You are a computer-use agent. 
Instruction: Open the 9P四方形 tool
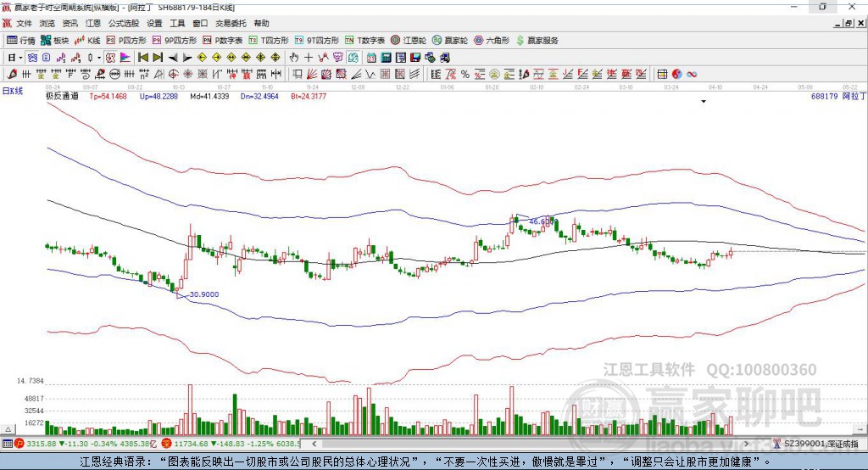pyautogui.click(x=175, y=41)
